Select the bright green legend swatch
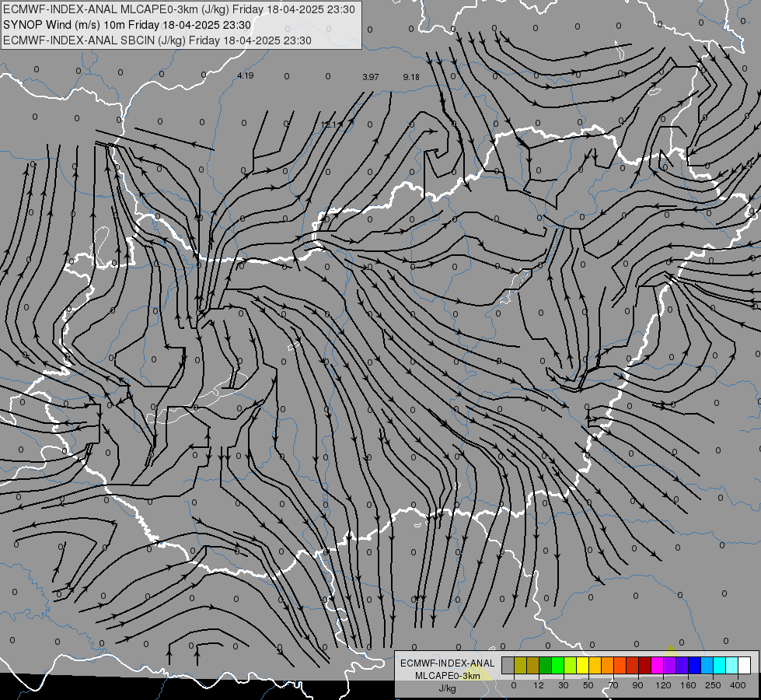 tap(558, 665)
